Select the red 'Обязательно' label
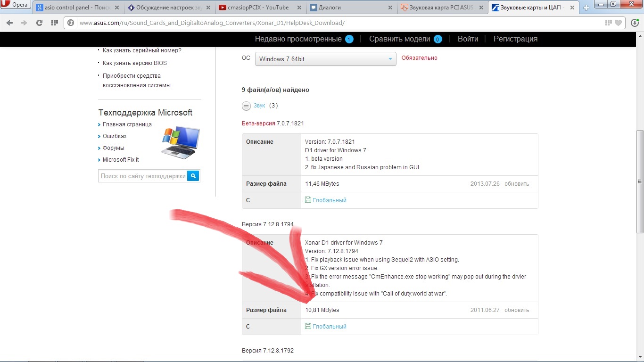Screen dimensions: 644x362 coord(420,58)
